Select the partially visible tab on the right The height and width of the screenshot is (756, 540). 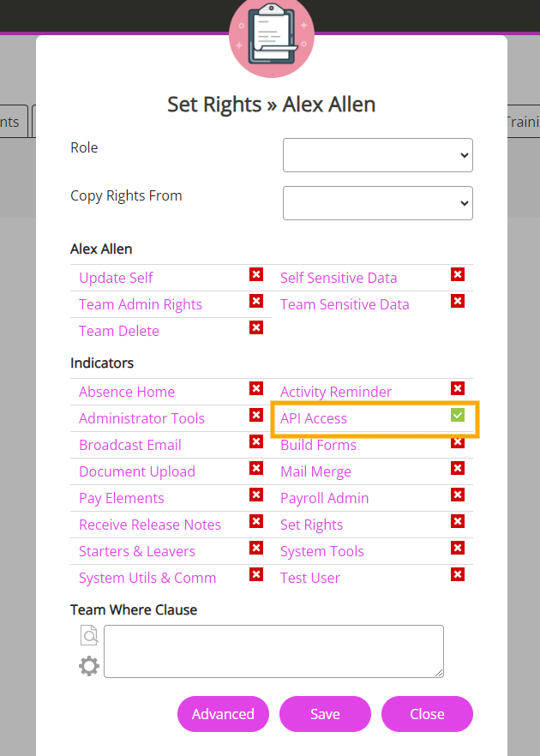pyautogui.click(x=524, y=122)
